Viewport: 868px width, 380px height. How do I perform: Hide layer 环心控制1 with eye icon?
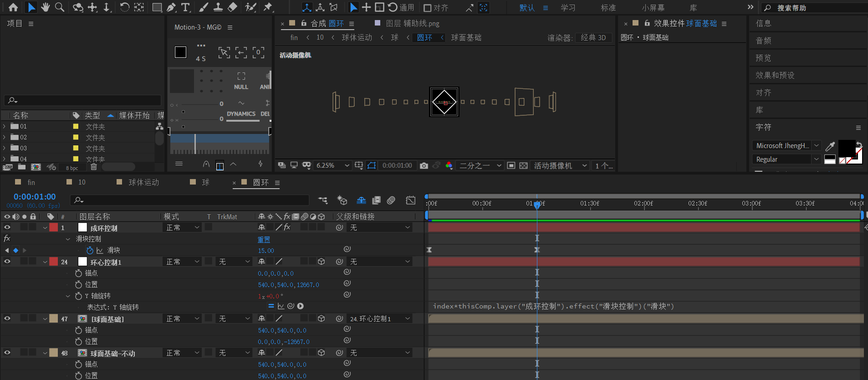tap(7, 262)
